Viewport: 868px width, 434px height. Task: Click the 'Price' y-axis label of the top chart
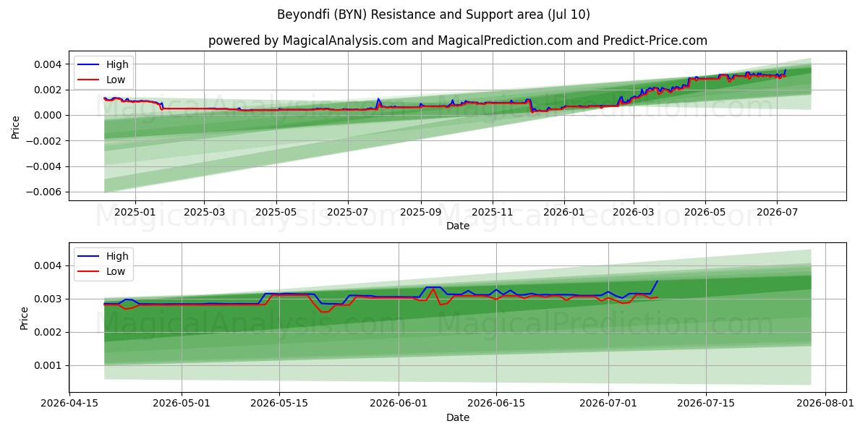click(16, 126)
